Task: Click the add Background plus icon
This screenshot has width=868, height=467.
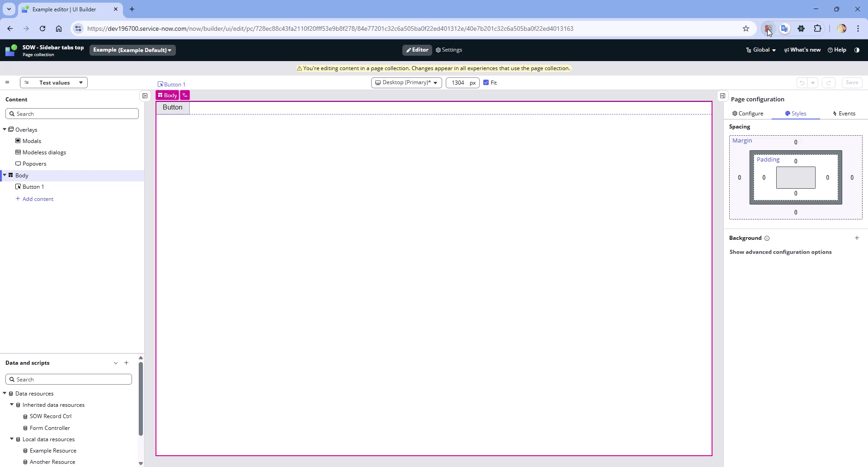Action: (857, 238)
